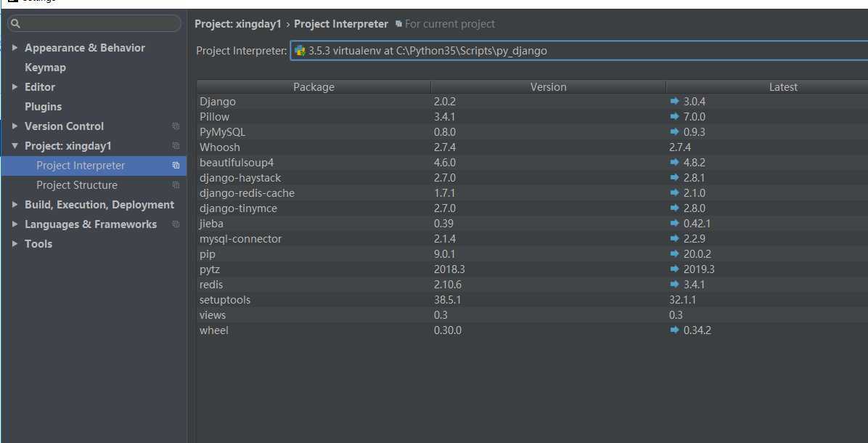Click the upgrade arrow next to django-haystack 2.8.1

click(674, 178)
